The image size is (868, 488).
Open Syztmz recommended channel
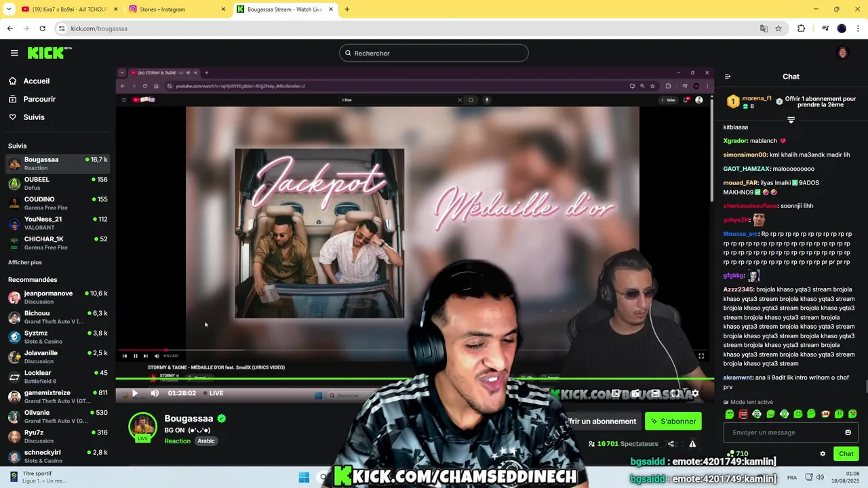pos(58,337)
